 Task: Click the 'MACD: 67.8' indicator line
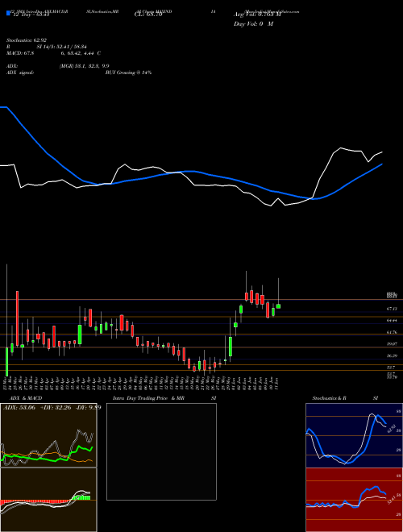(20, 53)
